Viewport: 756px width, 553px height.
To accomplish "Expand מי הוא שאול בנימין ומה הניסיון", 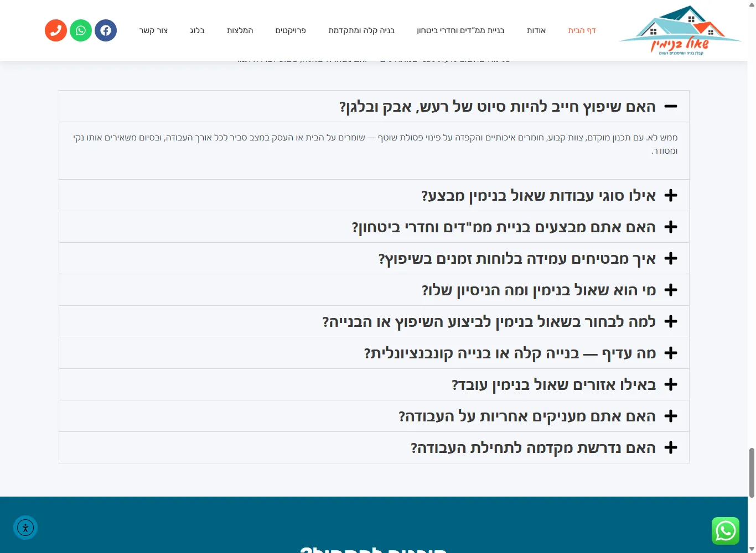I will [374, 290].
